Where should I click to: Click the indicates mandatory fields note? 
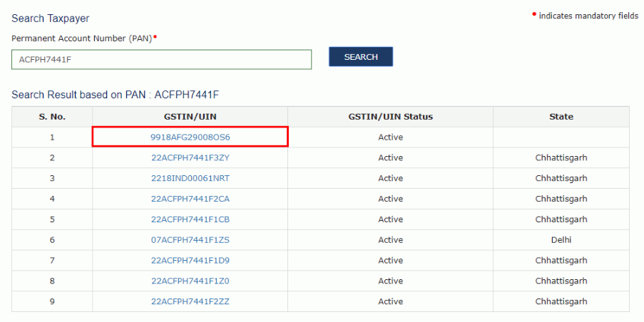(588, 16)
